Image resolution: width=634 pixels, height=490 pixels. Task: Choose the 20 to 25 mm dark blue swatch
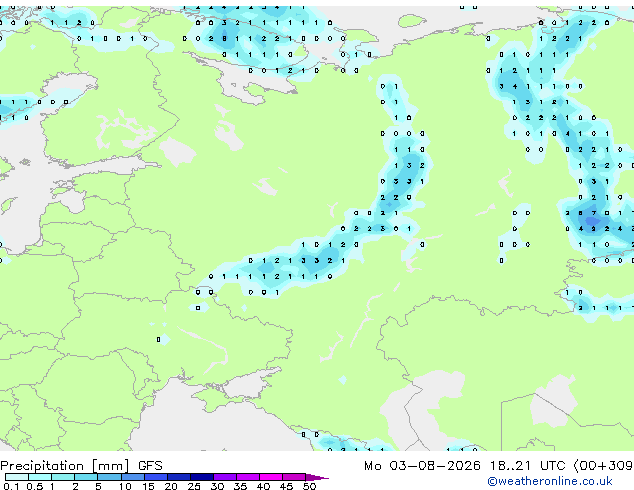click(179, 477)
